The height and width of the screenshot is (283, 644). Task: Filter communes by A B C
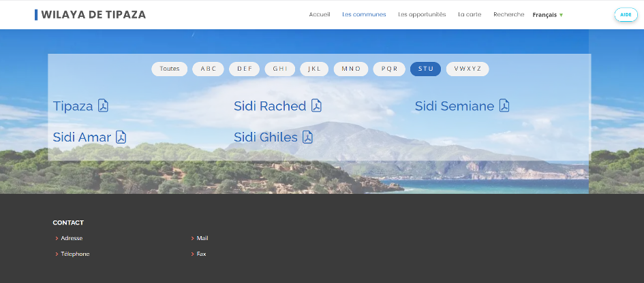[x=208, y=69]
